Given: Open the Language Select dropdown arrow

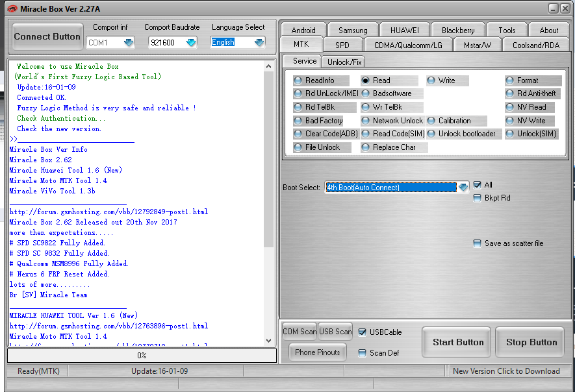Looking at the screenshot, I should [x=259, y=42].
